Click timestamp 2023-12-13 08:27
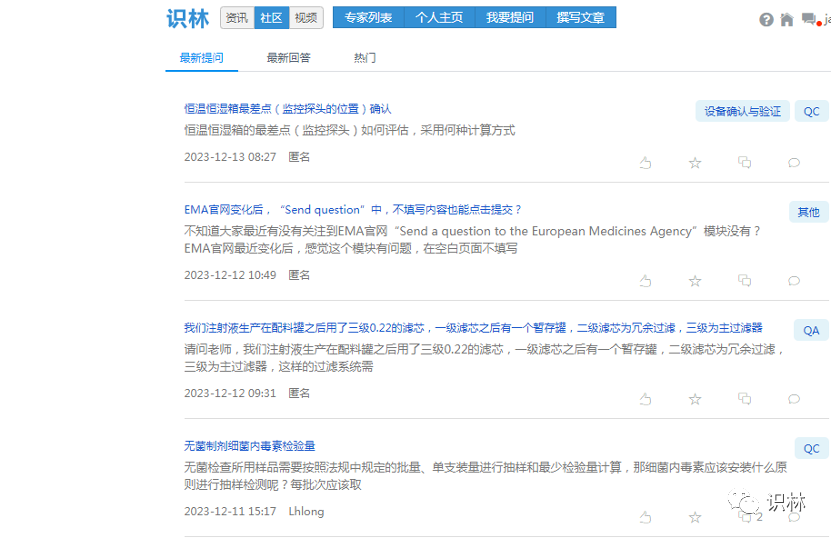The image size is (832, 538). pyautogui.click(x=230, y=157)
